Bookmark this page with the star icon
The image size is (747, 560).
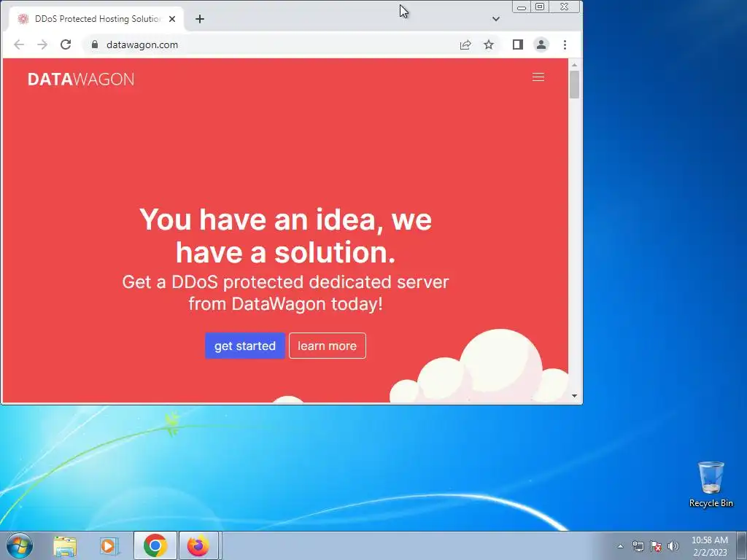click(489, 44)
